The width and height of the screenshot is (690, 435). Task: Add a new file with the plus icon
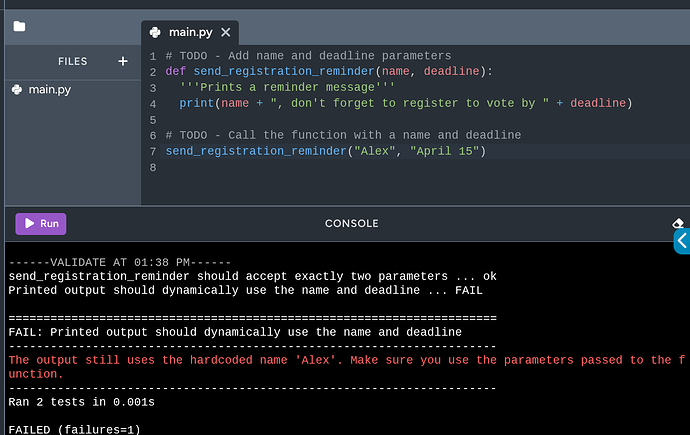coord(123,61)
